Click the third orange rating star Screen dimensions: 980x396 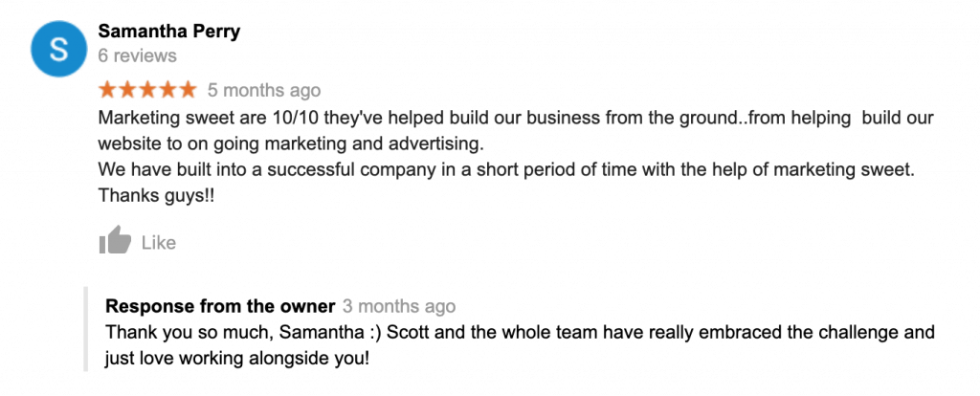click(147, 90)
